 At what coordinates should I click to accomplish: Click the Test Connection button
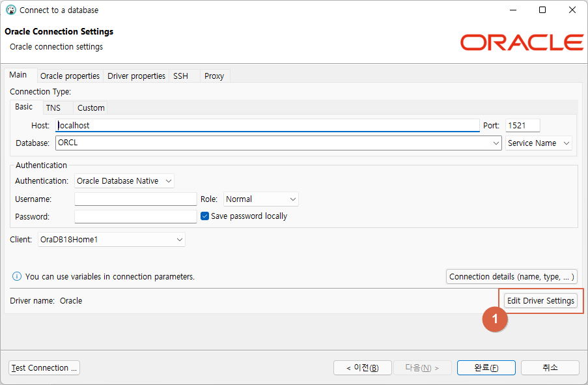[x=44, y=368]
